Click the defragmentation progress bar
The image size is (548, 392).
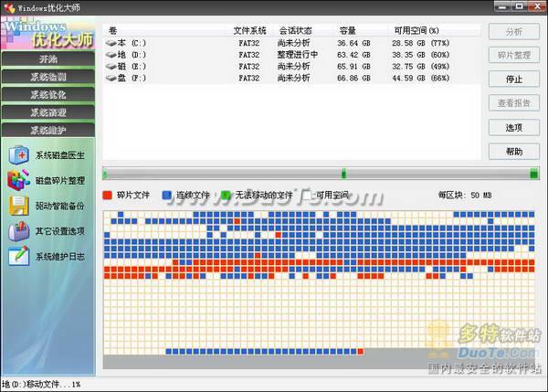pos(321,174)
